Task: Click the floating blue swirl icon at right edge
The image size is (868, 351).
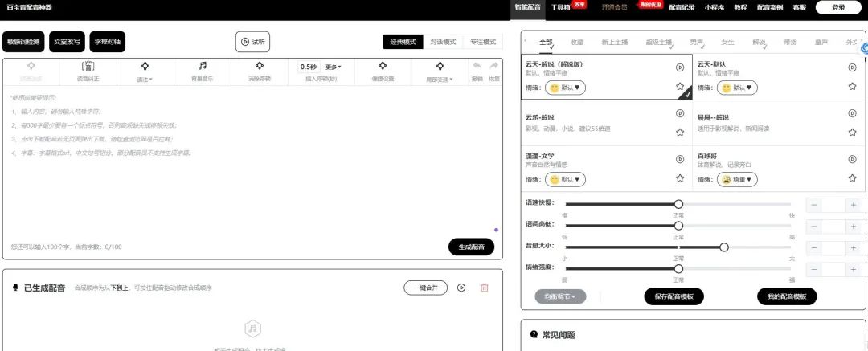Action: pyautogui.click(x=863, y=49)
